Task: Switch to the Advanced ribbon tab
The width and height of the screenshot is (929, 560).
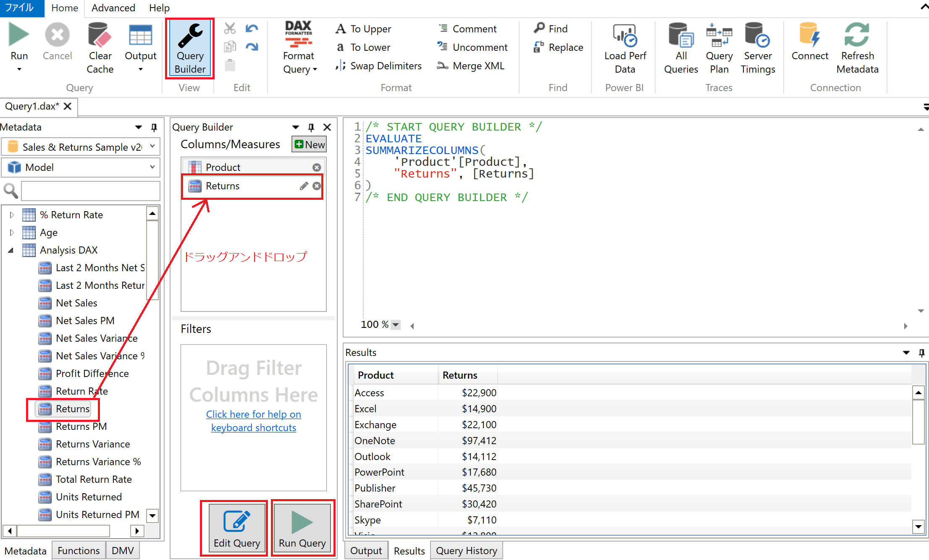Action: tap(113, 8)
